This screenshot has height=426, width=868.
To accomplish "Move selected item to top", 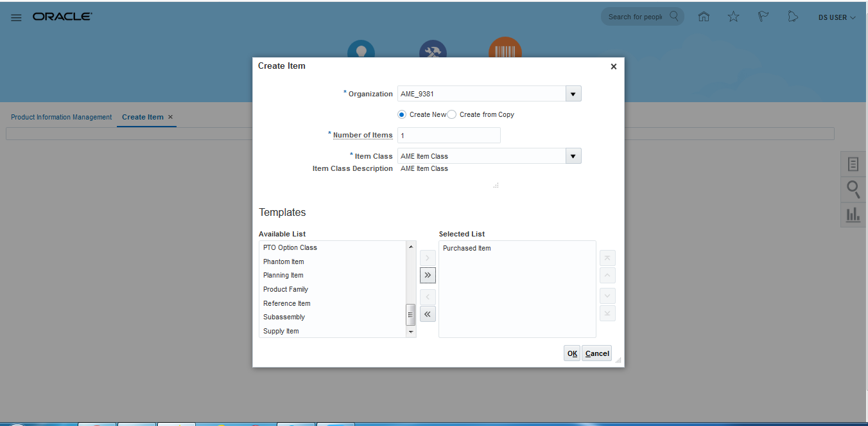I will 607,258.
